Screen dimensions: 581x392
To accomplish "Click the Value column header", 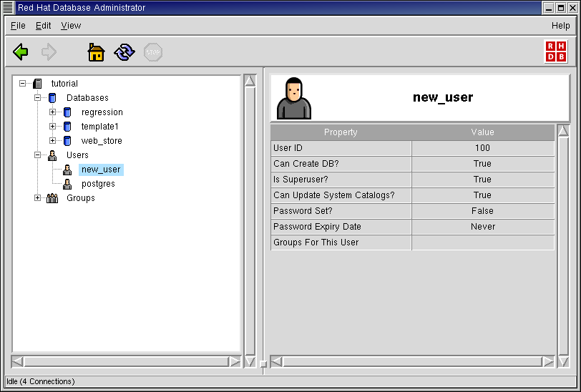I will (482, 132).
